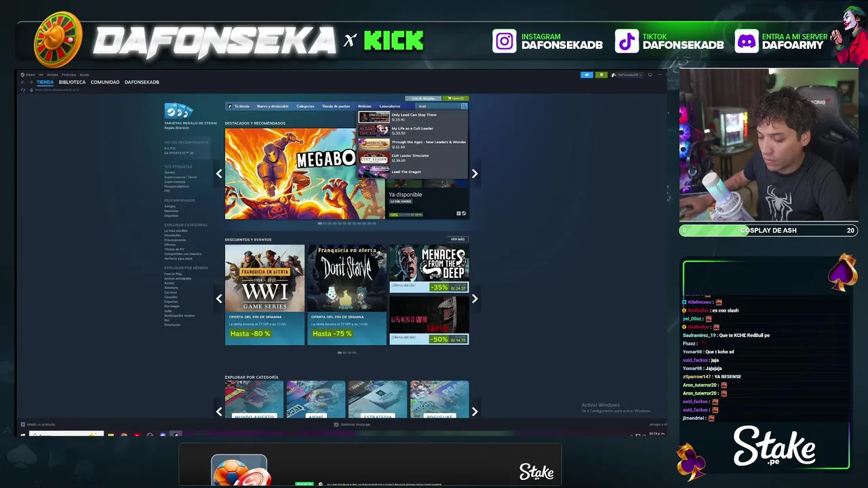Screen dimensions: 868x488
Task: Switch to TIENDA tab
Action: point(45,82)
